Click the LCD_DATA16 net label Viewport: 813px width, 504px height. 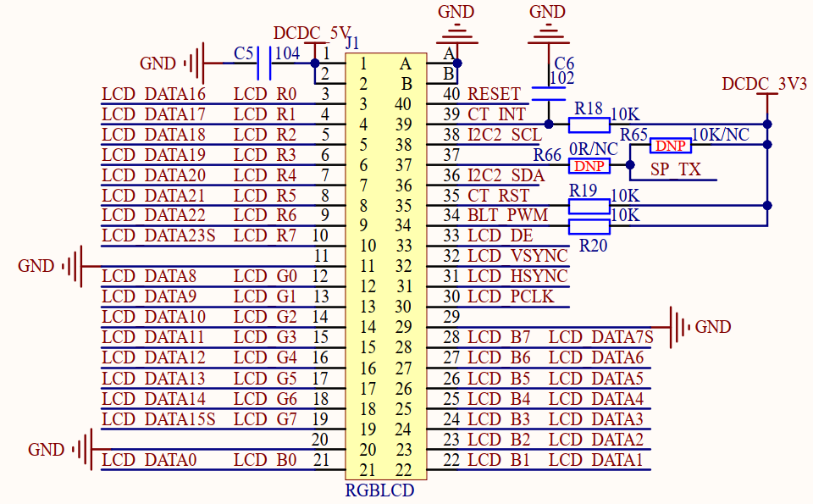[x=153, y=94]
